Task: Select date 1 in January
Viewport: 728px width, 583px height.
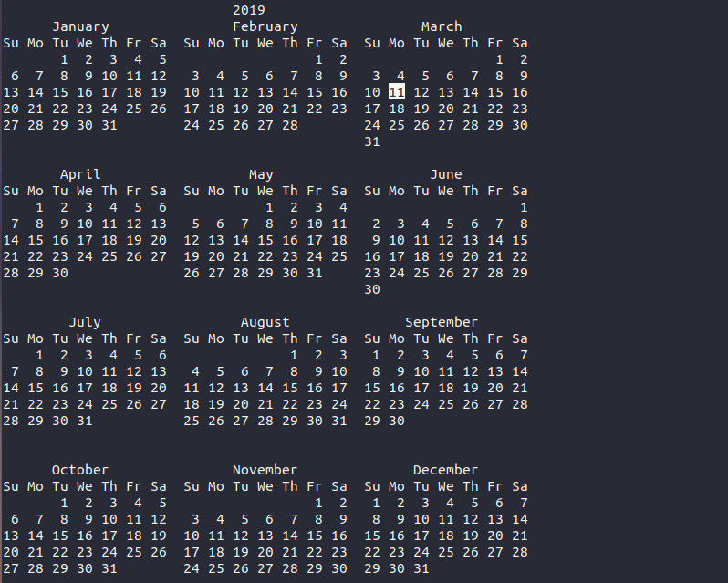Action: (x=64, y=59)
